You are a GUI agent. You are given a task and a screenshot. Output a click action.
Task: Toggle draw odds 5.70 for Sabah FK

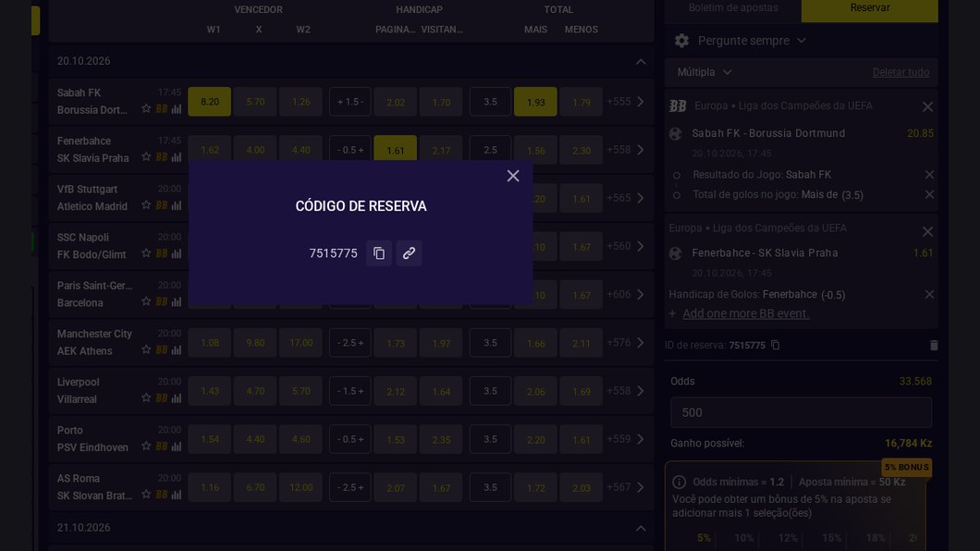point(255,102)
